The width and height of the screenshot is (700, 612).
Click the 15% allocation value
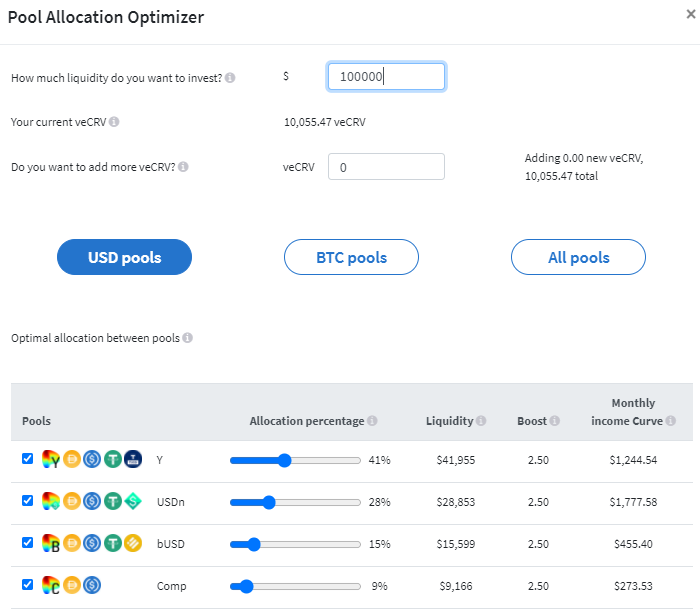379,544
